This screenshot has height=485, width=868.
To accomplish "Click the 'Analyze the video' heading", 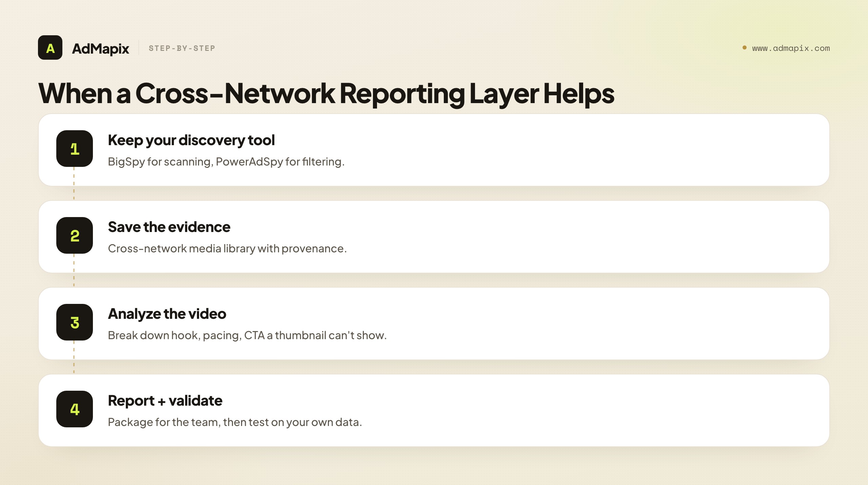I will click(x=167, y=314).
